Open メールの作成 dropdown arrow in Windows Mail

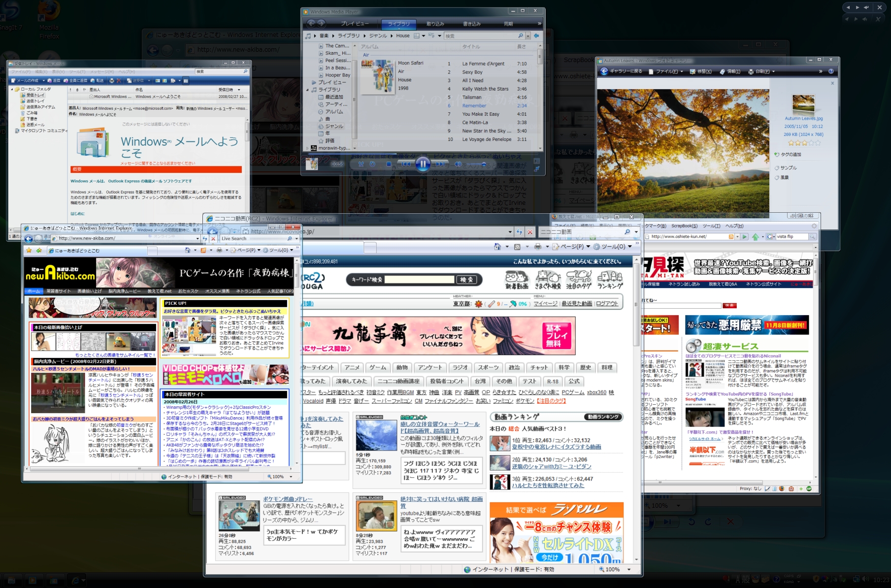pos(43,80)
